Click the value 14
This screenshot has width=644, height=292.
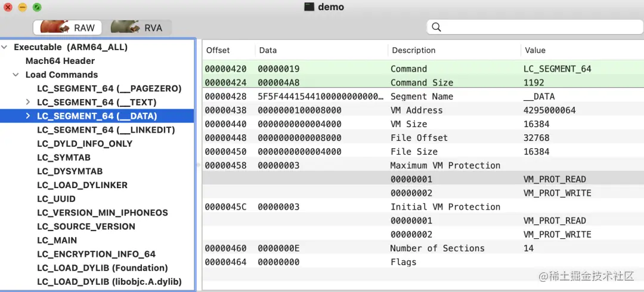click(528, 248)
